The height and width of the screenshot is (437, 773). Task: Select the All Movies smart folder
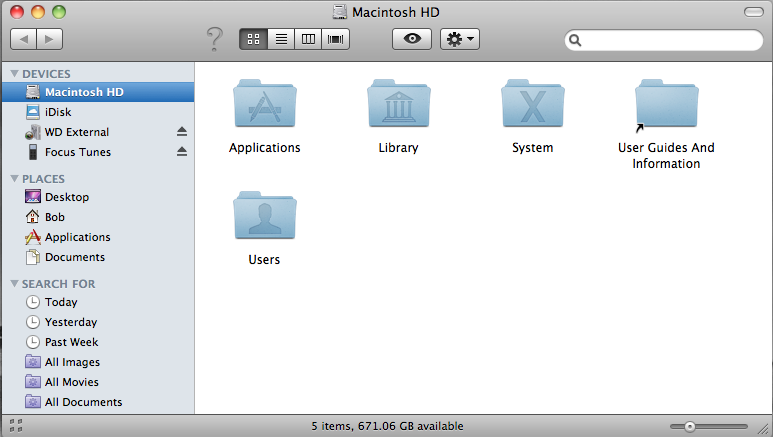(x=98, y=382)
